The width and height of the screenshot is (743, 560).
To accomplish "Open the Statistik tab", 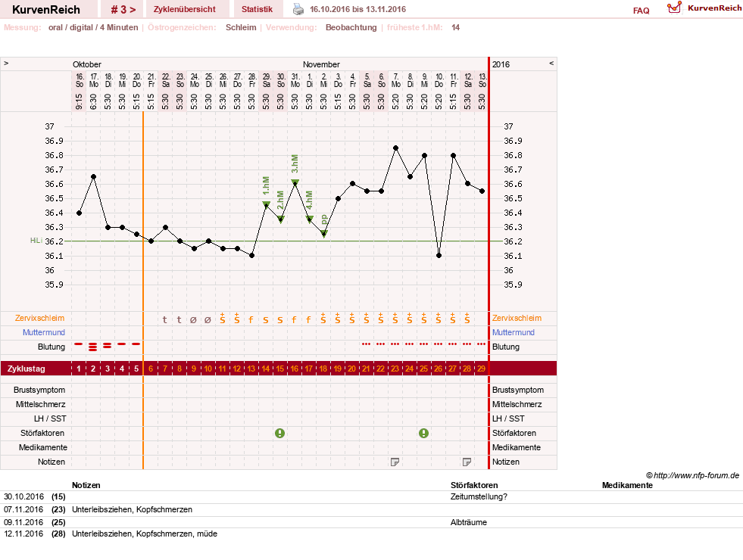I will 257,9.
